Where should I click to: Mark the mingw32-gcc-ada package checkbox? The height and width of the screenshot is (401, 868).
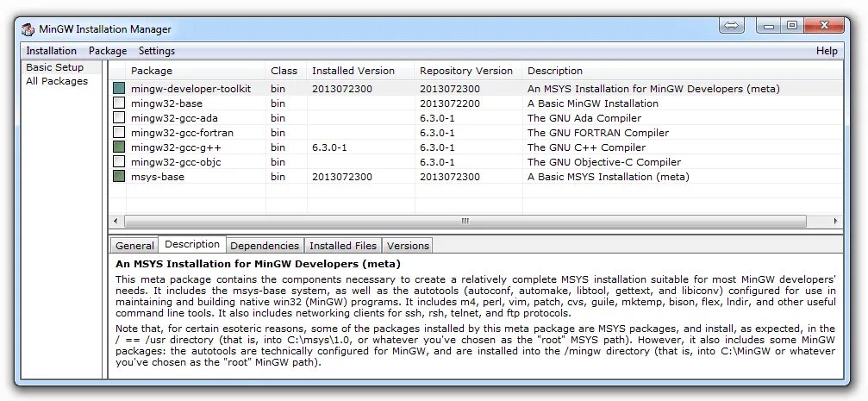point(119,118)
